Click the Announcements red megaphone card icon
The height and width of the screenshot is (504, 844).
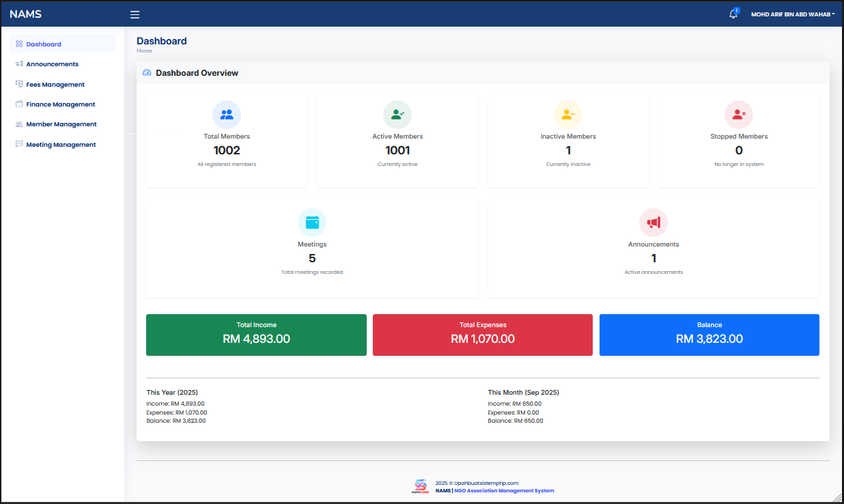click(x=653, y=223)
